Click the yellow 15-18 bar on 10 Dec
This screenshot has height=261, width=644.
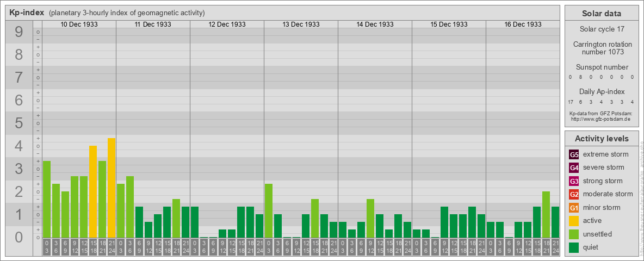(93, 191)
